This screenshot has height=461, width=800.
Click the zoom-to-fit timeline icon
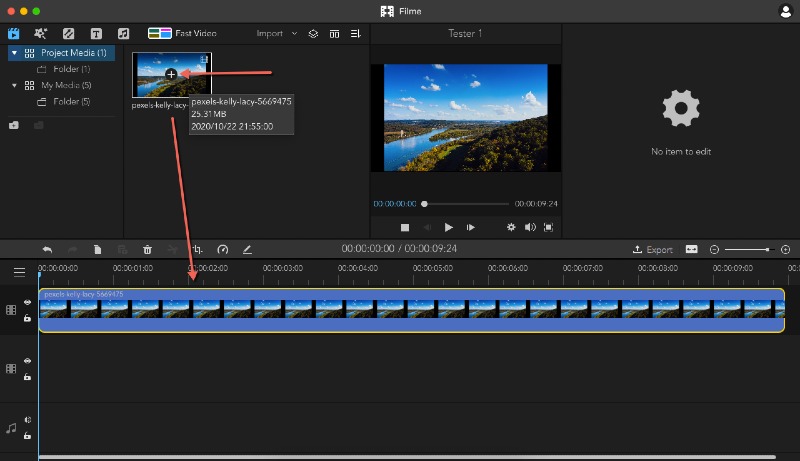click(691, 249)
